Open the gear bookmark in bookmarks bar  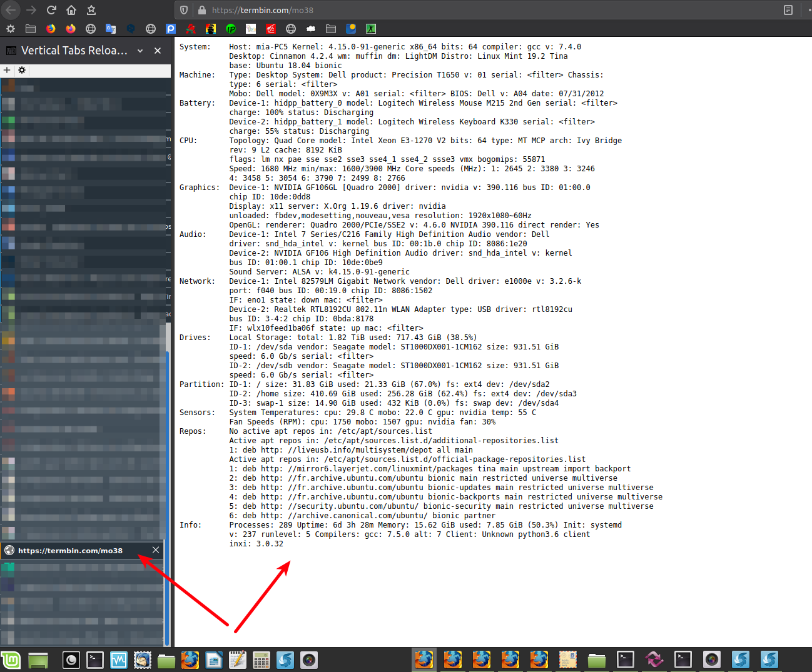point(11,29)
